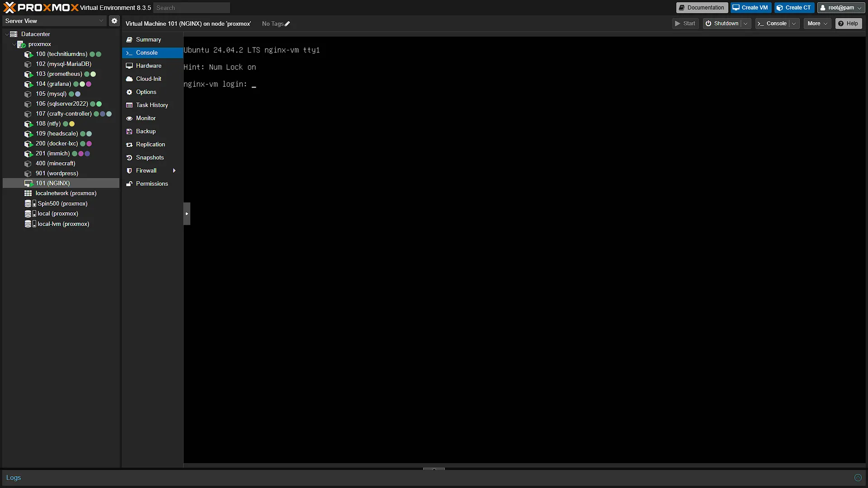Expand the Logs panel
This screenshot has height=488, width=868.
[x=434, y=469]
